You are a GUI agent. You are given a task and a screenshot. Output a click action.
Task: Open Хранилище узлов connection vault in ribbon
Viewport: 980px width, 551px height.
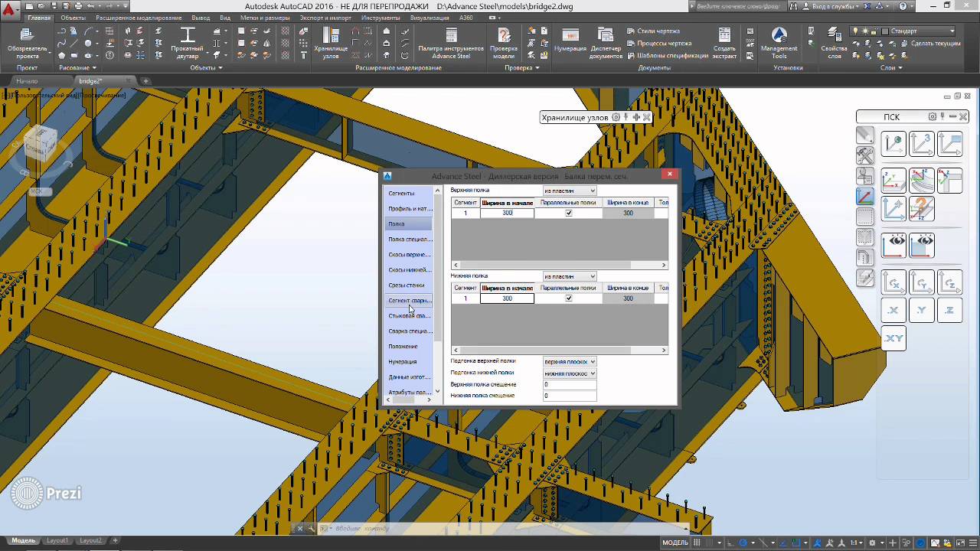[x=331, y=44]
